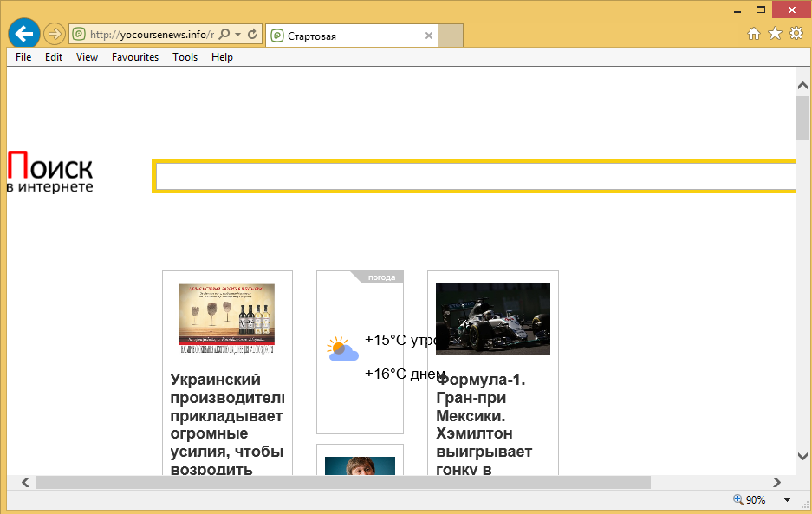Image resolution: width=812 pixels, height=514 pixels.
Task: Expand address bar autocomplete dropdown arrow
Action: (237, 35)
